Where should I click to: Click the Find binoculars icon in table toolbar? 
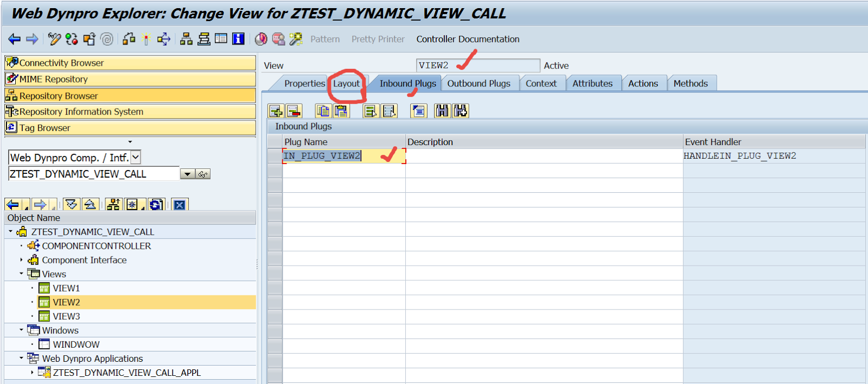tap(442, 111)
